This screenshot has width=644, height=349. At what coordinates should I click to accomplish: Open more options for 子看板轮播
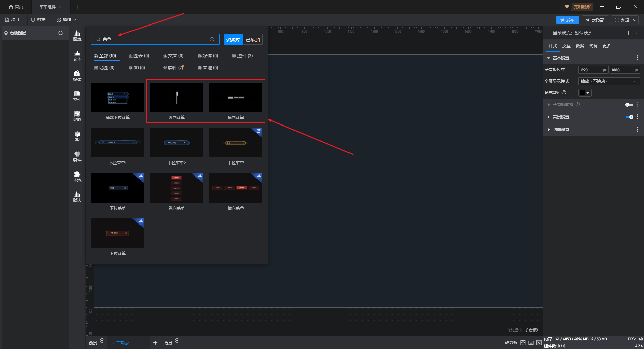(x=638, y=105)
